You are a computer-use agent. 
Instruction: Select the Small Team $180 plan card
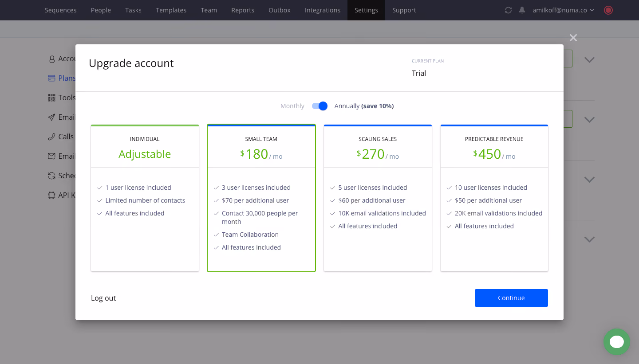261,198
